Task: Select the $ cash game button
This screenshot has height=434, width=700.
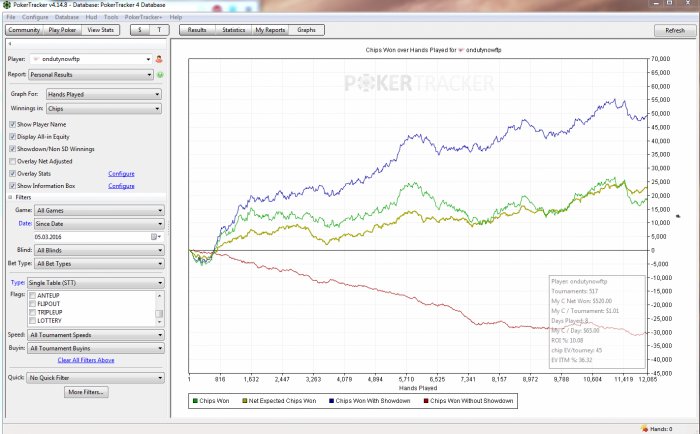Action: click(x=140, y=30)
